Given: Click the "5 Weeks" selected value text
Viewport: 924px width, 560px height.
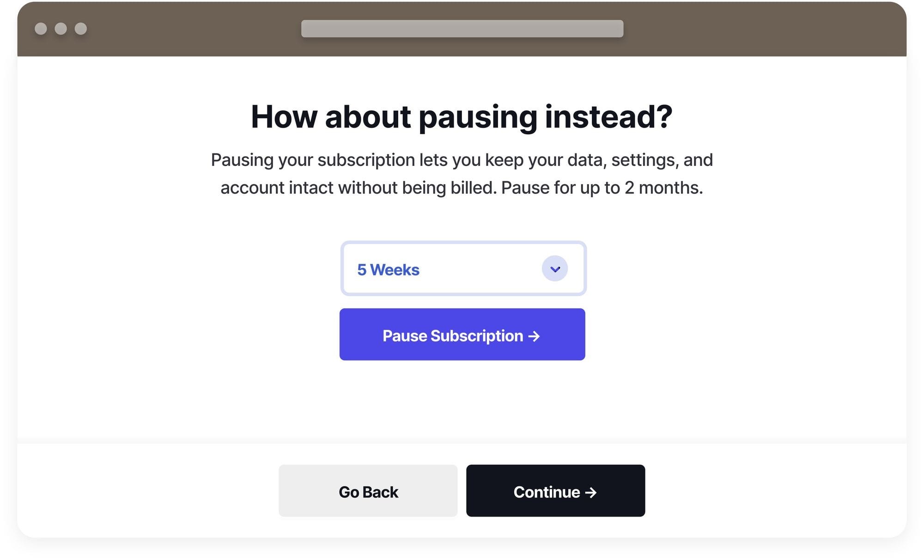Looking at the screenshot, I should [388, 270].
